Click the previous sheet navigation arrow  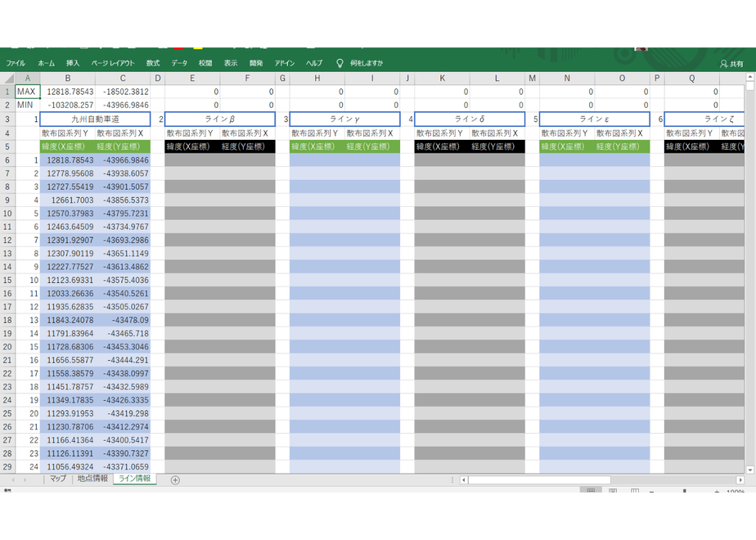click(13, 479)
